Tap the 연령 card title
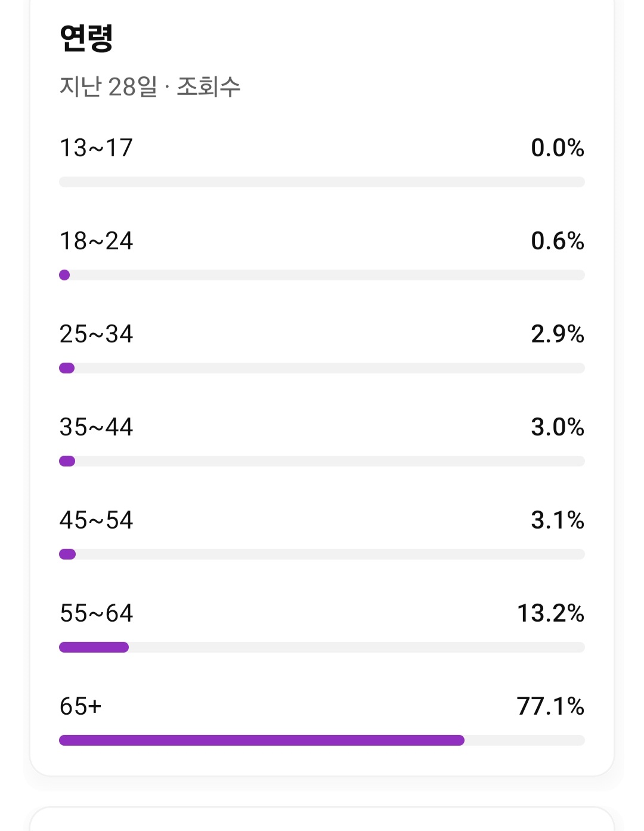The width and height of the screenshot is (644, 831). [x=86, y=38]
